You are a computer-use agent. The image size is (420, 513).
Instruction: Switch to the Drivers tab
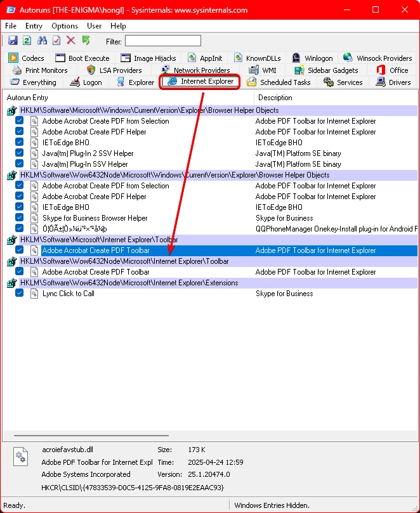[393, 82]
